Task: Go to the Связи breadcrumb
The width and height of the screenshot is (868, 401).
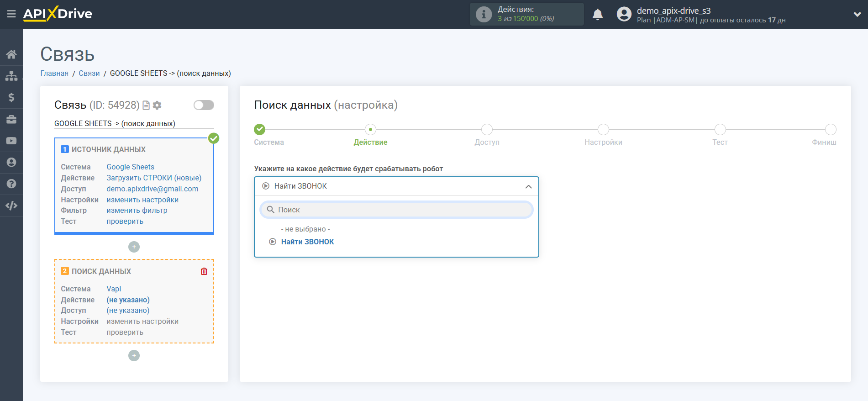Action: [x=89, y=74]
